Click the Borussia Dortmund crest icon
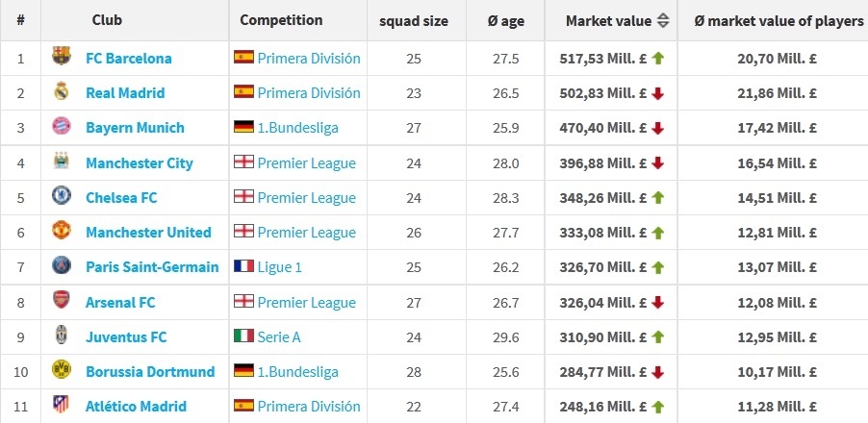Screen dimensions: 868x423 coord(62,371)
